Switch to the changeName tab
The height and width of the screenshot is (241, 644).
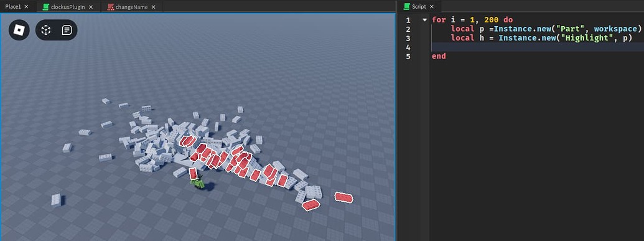click(x=131, y=7)
